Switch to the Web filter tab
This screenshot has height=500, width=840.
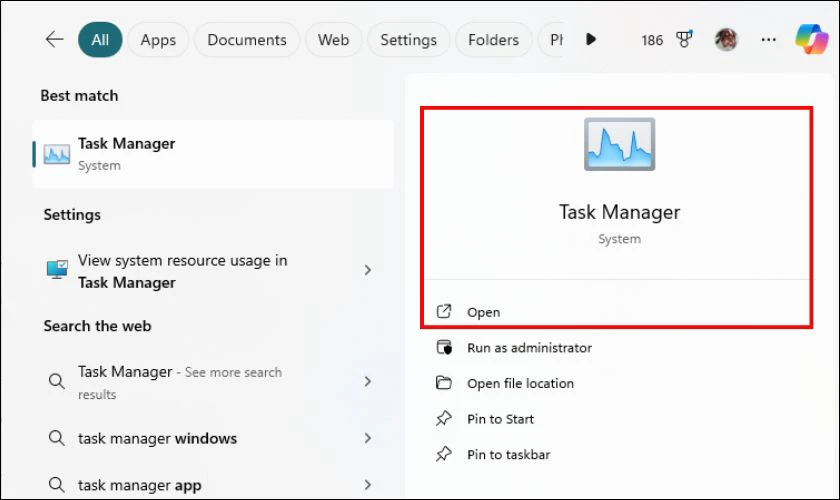[333, 40]
